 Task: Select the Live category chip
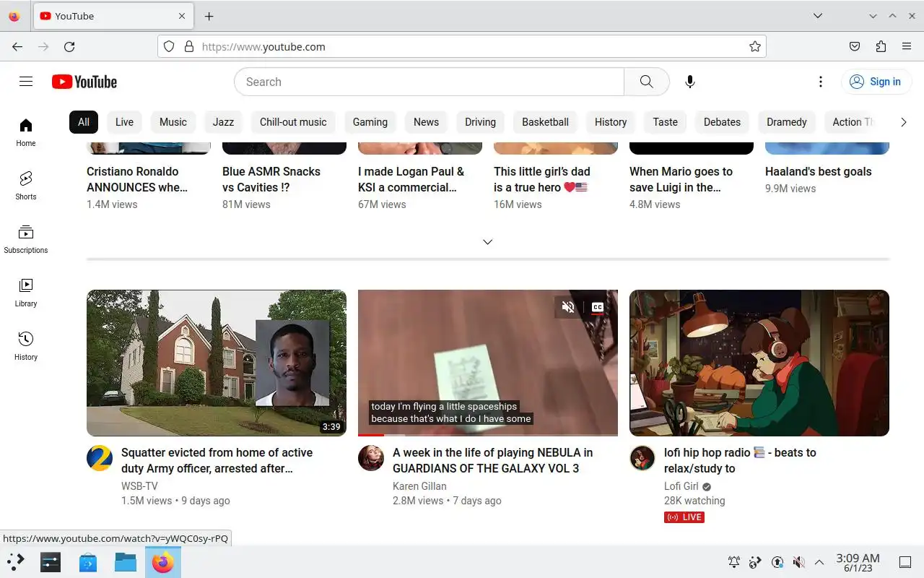click(x=124, y=122)
